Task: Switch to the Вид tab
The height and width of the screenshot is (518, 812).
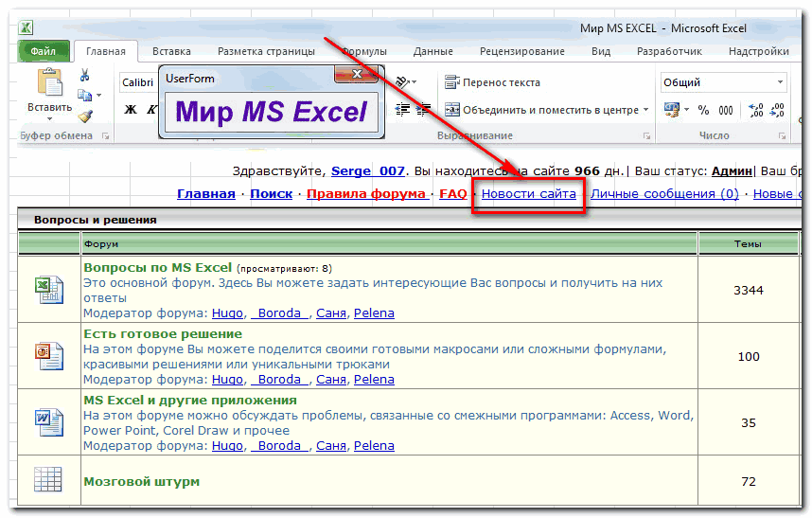Action: pos(601,51)
